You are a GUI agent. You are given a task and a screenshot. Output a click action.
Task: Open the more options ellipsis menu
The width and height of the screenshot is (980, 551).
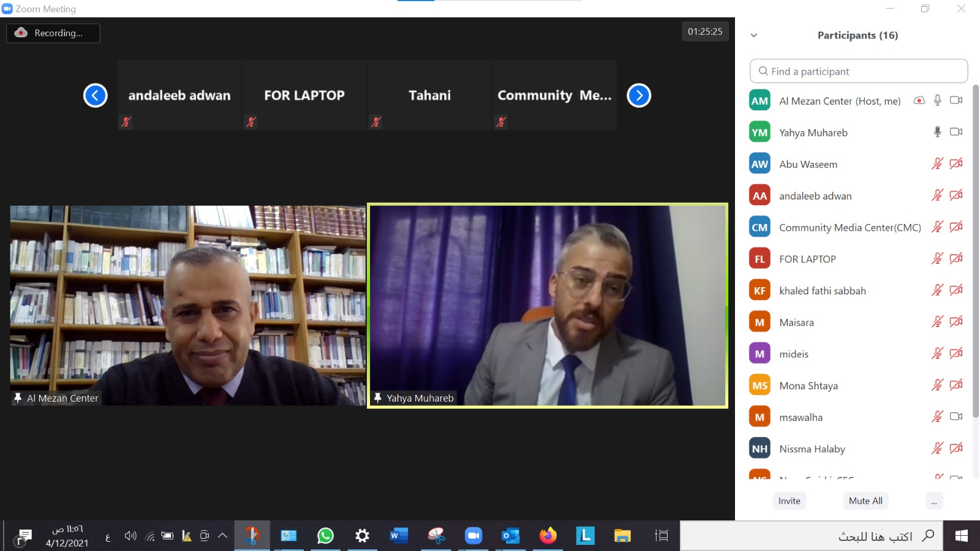[x=933, y=501]
